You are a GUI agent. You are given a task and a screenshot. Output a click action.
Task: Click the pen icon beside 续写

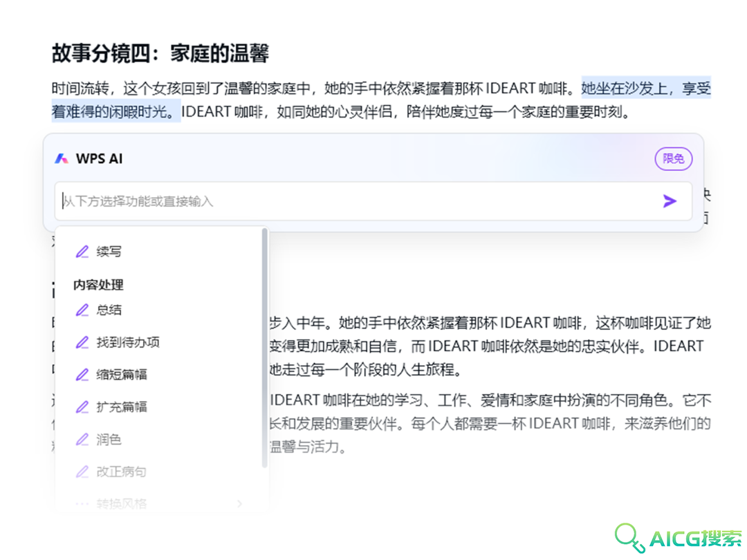[x=82, y=252]
